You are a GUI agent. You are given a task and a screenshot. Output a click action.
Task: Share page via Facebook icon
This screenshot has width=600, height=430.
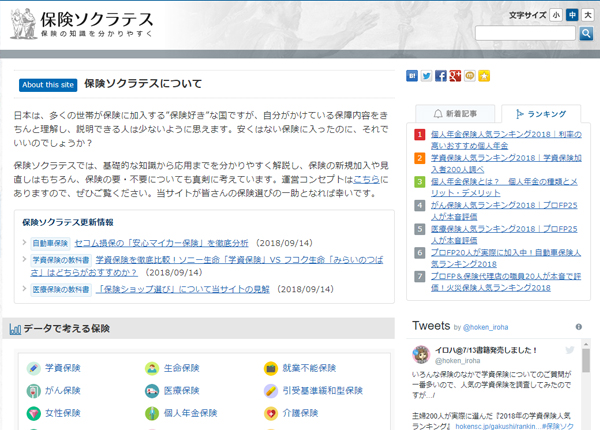(x=441, y=76)
